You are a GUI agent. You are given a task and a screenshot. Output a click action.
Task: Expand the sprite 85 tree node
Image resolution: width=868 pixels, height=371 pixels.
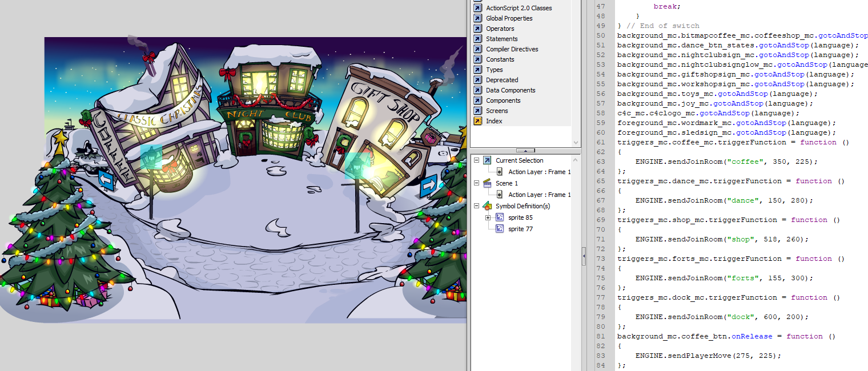[x=488, y=217]
